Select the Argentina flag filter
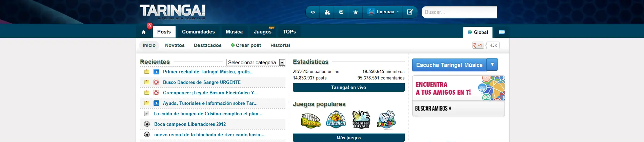Image resolution: width=644 pixels, height=142 pixels. click(502, 32)
